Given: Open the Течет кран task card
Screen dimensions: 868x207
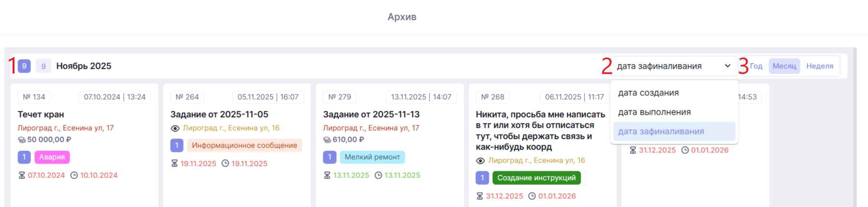Looking at the screenshot, I should click(x=41, y=115).
